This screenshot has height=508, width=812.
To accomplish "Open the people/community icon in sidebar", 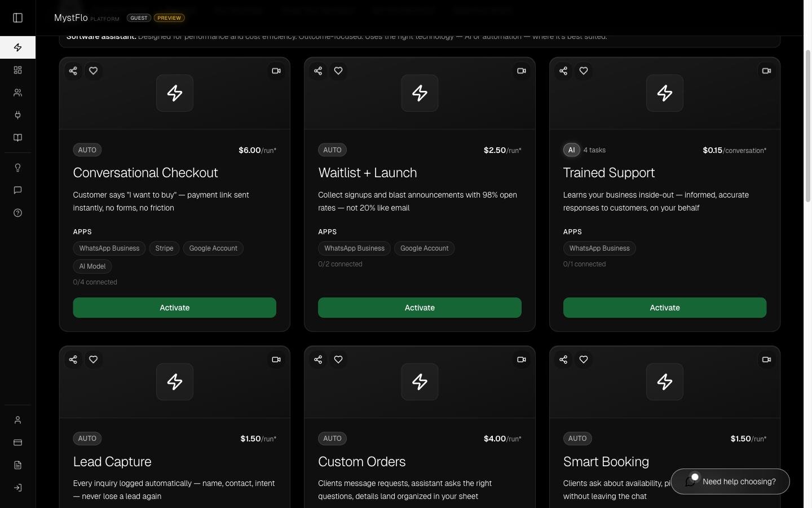I will 17,92.
